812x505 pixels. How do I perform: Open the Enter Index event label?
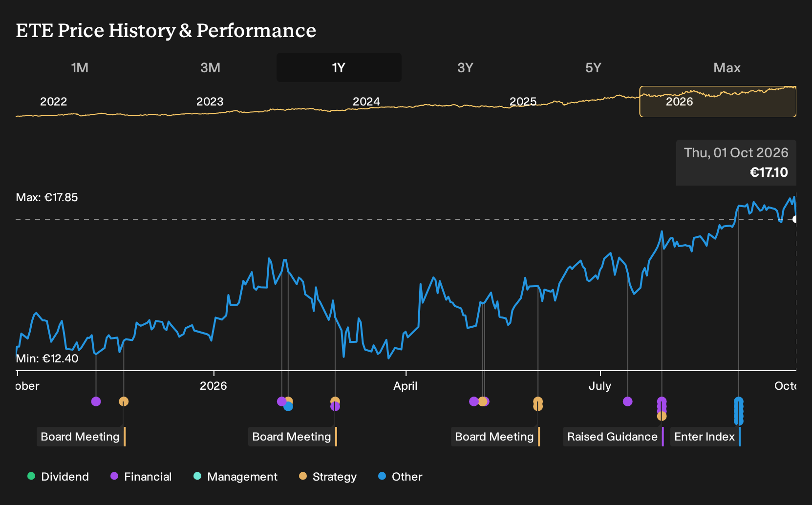(705, 437)
